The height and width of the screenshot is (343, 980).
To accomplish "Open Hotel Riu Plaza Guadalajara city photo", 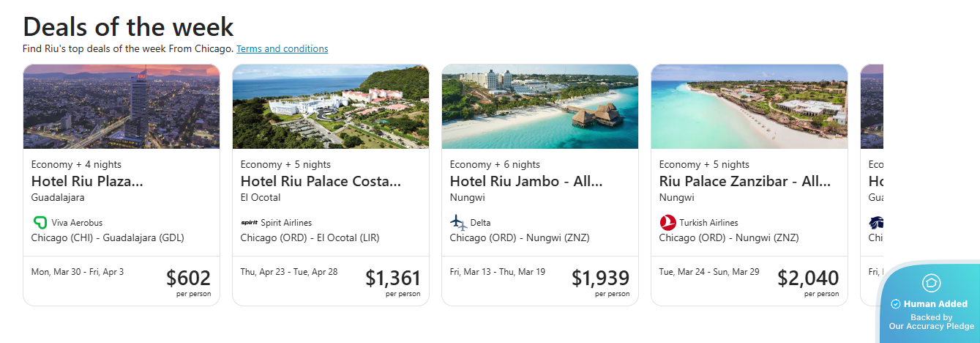I will tap(121, 106).
